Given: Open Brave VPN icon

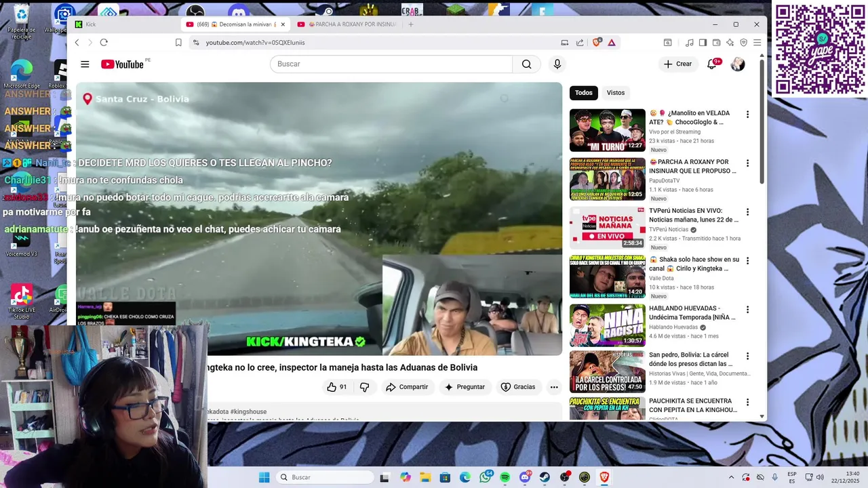Looking at the screenshot, I should [x=743, y=42].
